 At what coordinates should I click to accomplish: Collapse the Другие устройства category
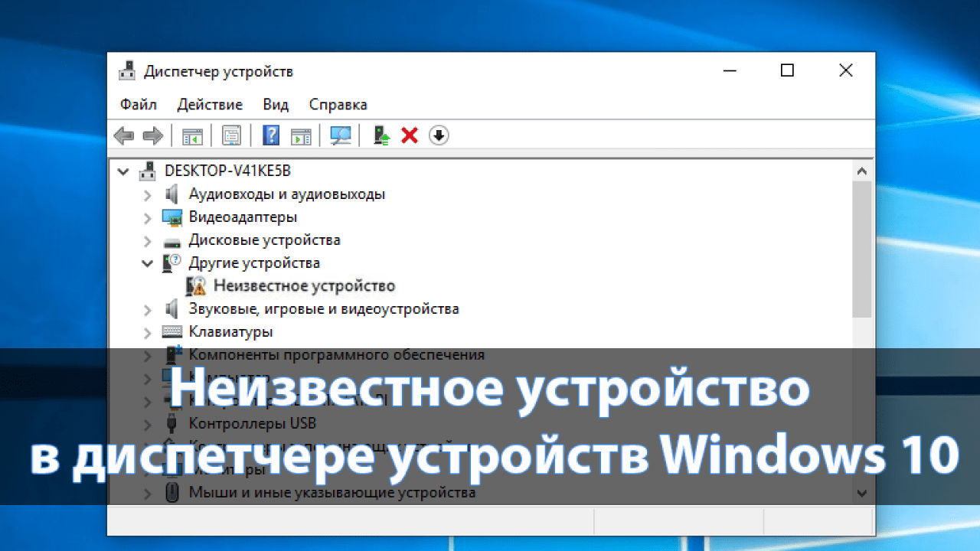pyautogui.click(x=148, y=263)
